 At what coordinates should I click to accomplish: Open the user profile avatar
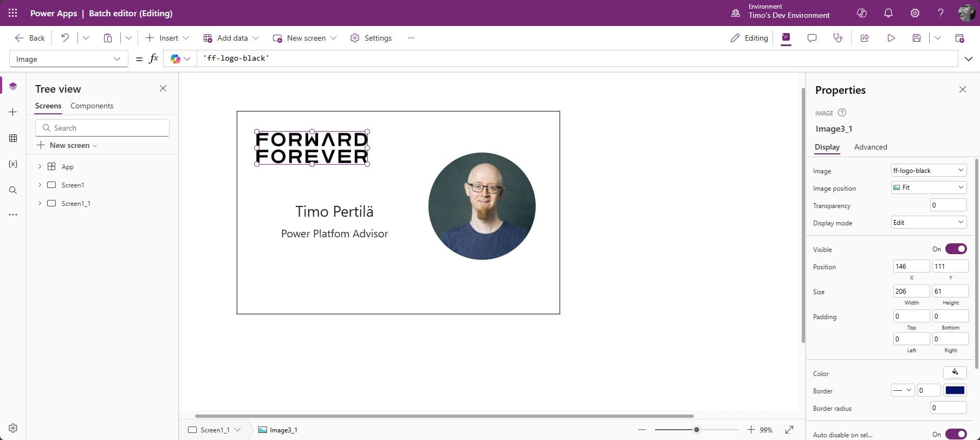click(x=966, y=13)
